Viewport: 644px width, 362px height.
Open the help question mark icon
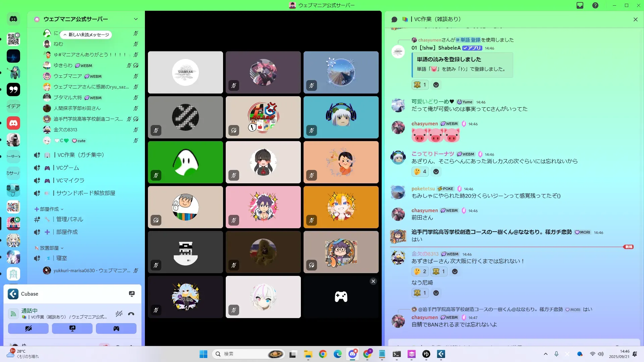coord(595,5)
